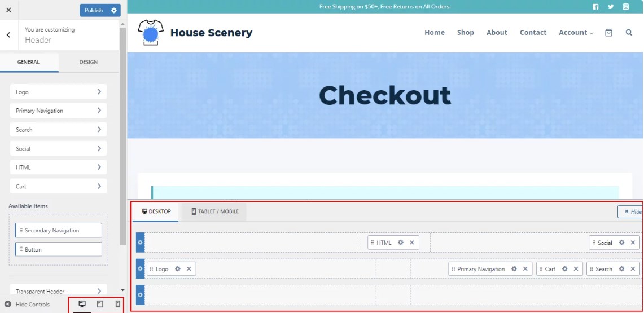Expand the Social settings section
The image size is (644, 313).
pos(58,148)
